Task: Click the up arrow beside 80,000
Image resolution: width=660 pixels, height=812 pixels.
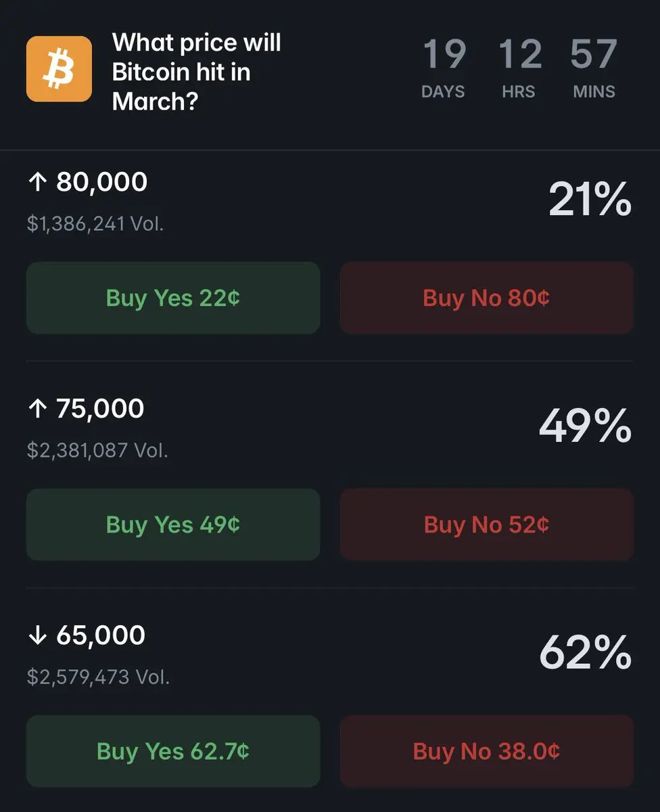Action: 38,182
